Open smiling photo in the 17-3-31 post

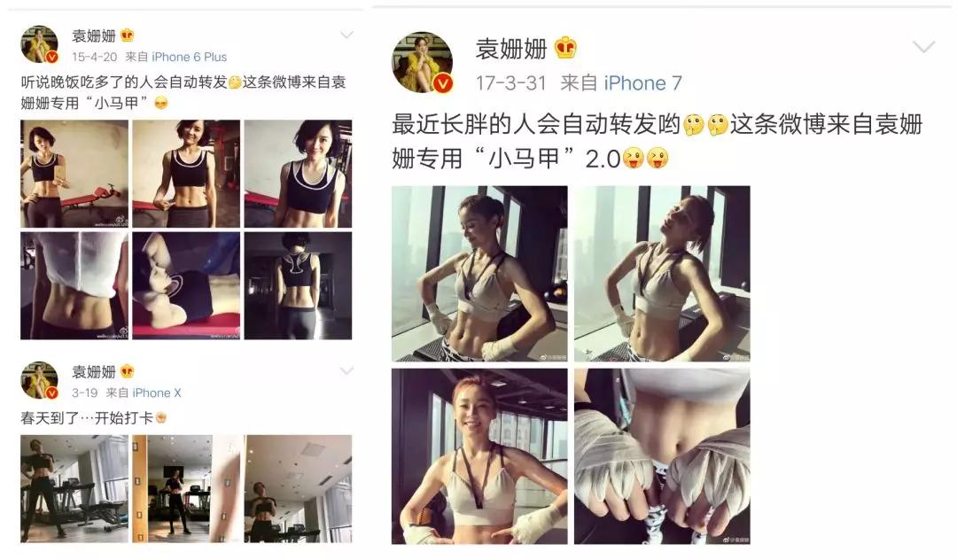479,455
